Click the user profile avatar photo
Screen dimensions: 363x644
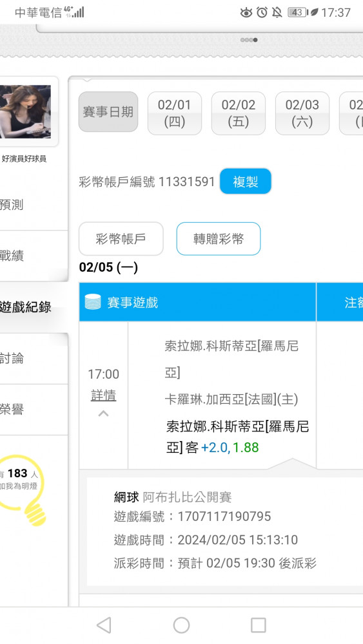coord(26,111)
